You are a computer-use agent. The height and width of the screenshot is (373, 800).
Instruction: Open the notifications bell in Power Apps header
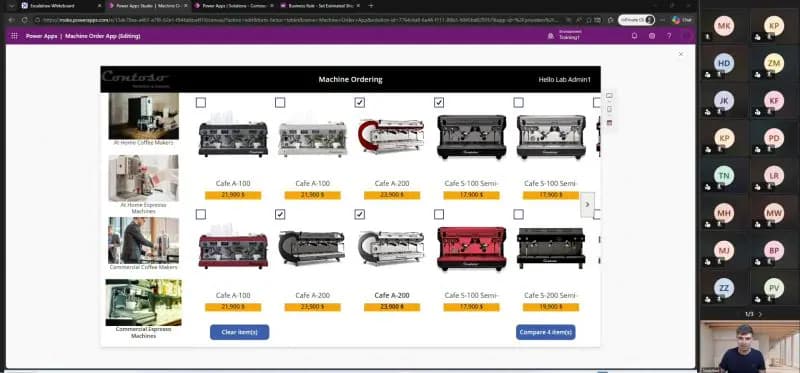pyautogui.click(x=634, y=36)
